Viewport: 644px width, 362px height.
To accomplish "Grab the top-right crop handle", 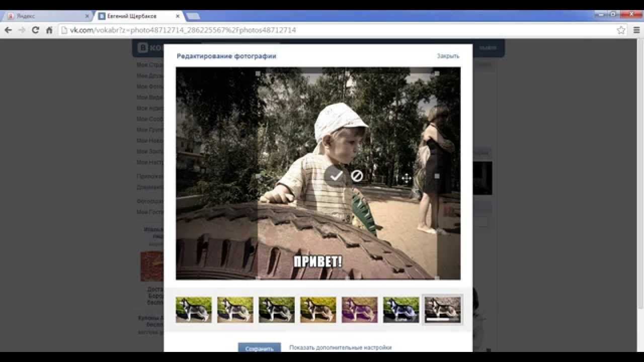I will (x=437, y=73).
